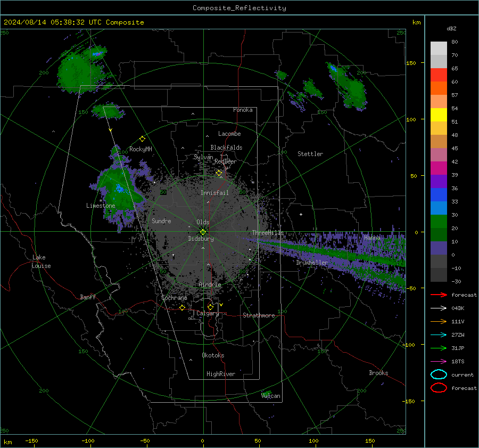Click the -150 tick on bottom axis

(x=31, y=441)
